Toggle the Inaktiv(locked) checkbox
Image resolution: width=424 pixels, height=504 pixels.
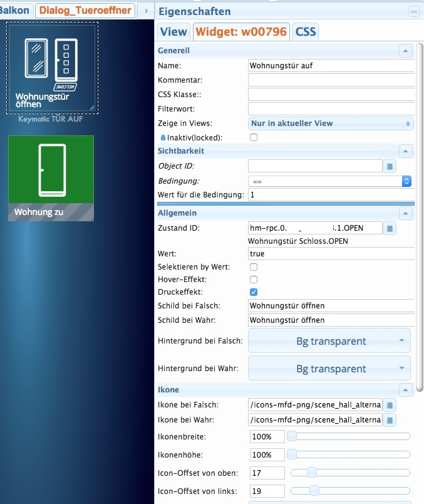coord(254,137)
